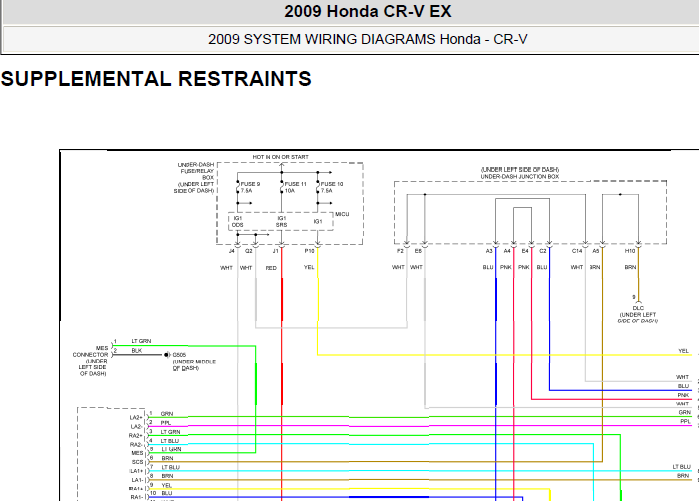
Task: Select connector pin label "Q2"
Action: (x=249, y=251)
